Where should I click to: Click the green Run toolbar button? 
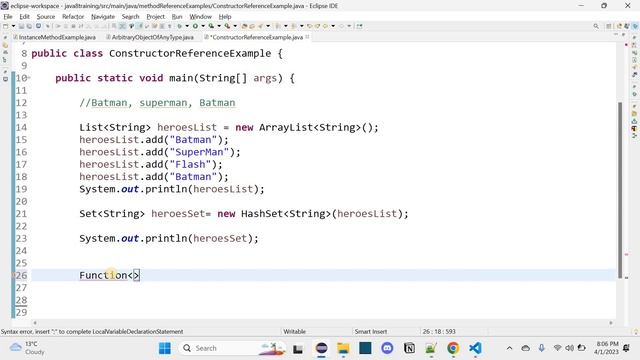[x=195, y=26]
